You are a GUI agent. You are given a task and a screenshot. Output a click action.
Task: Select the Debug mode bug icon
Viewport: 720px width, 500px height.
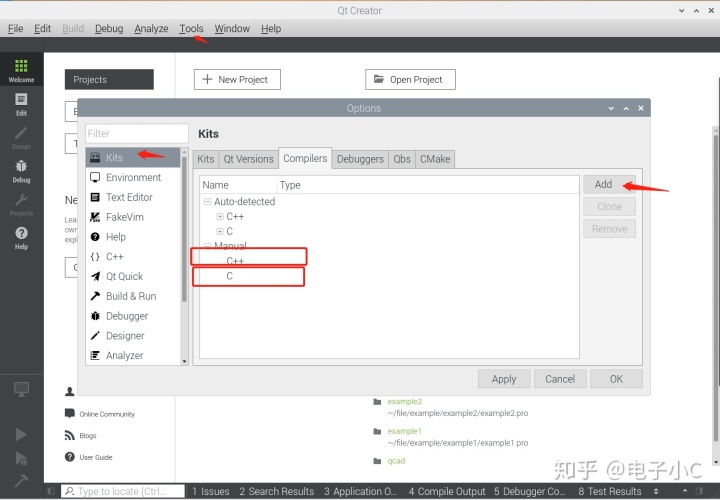[21, 171]
